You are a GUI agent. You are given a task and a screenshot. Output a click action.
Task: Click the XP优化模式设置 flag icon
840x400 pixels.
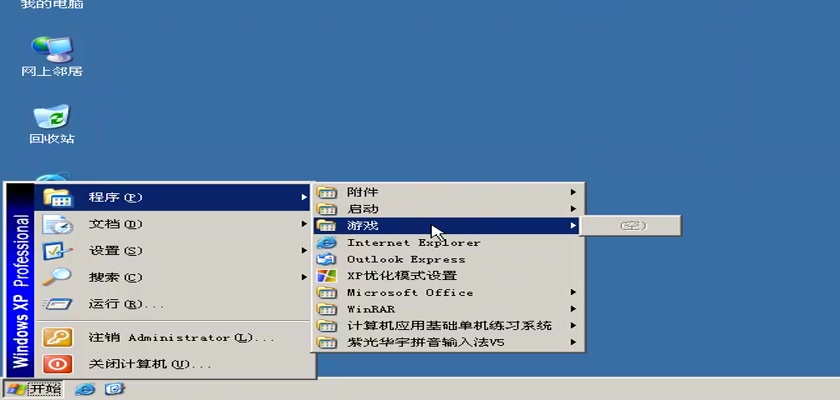[327, 276]
